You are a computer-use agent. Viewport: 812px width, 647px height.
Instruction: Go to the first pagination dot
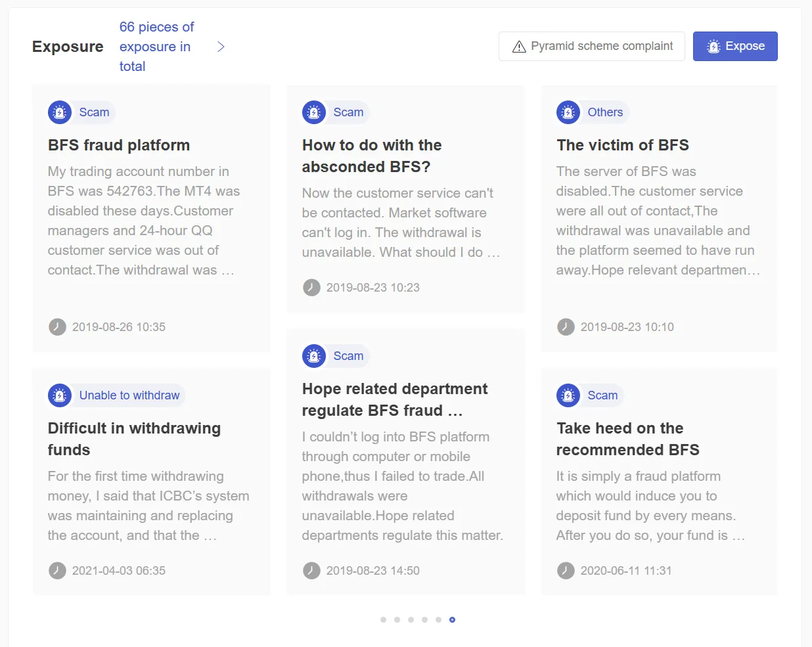click(383, 619)
